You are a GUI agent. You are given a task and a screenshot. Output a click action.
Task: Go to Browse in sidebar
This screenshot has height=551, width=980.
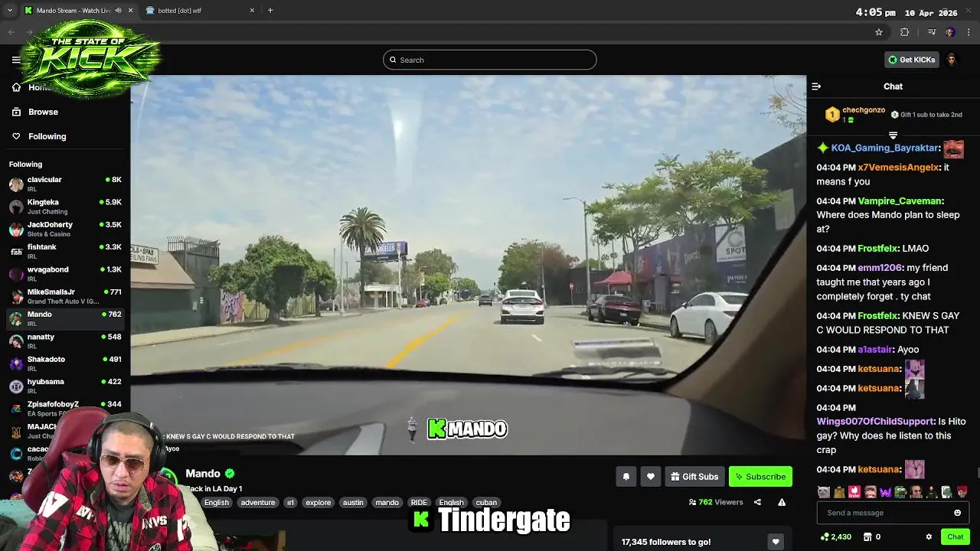43,112
